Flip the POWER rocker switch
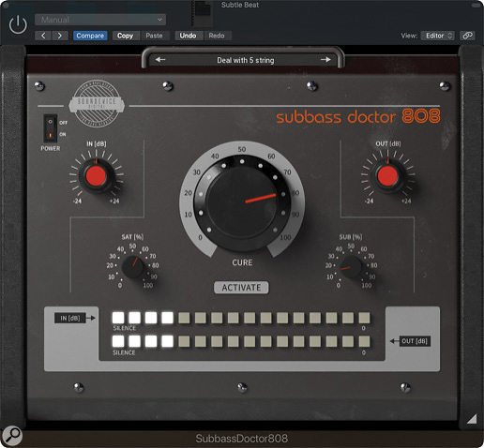 click(x=50, y=128)
